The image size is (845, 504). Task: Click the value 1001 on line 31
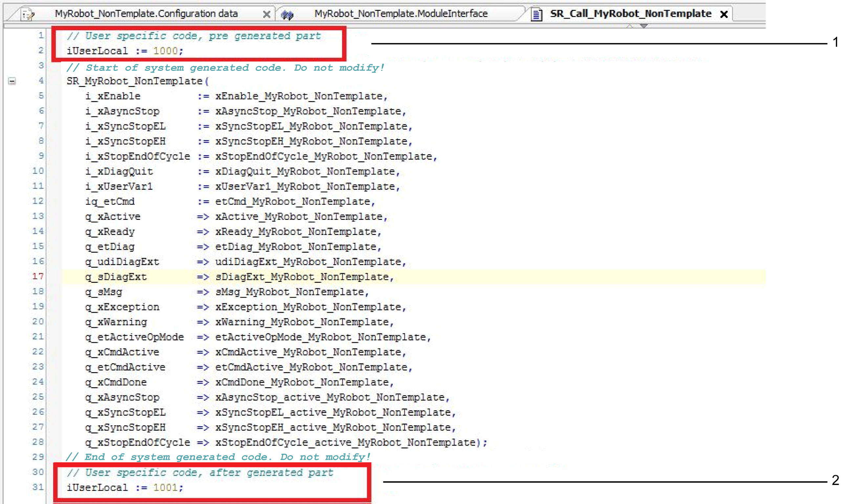(165, 488)
